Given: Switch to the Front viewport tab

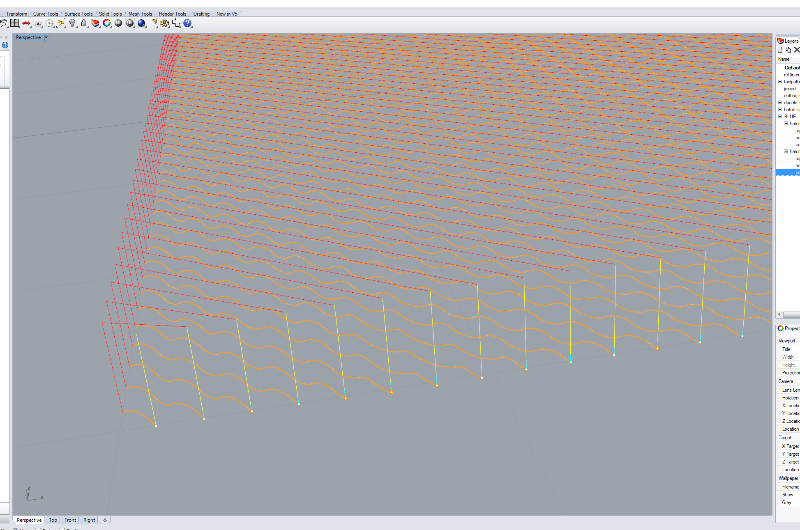Looking at the screenshot, I should (x=71, y=520).
